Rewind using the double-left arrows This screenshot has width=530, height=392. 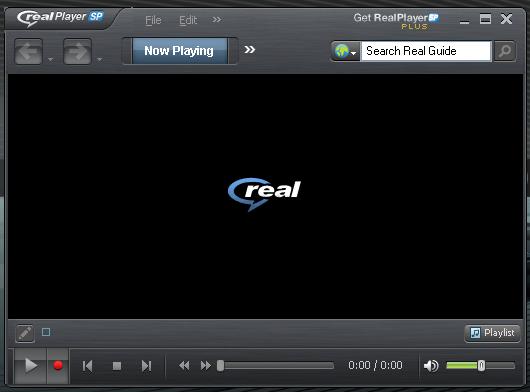pyautogui.click(x=184, y=366)
